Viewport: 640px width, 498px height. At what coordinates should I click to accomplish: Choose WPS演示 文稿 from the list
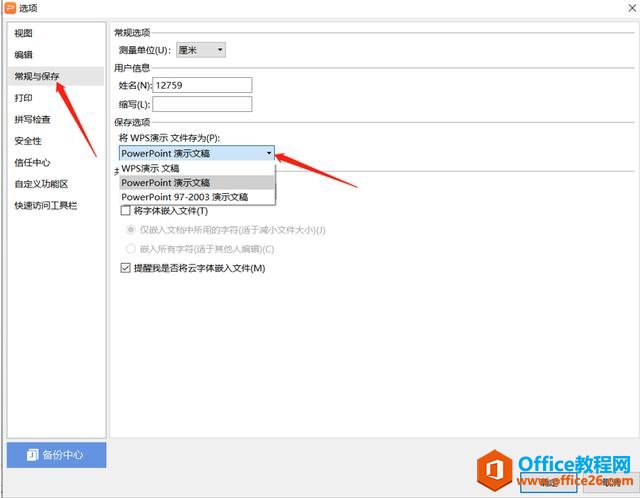pos(197,168)
